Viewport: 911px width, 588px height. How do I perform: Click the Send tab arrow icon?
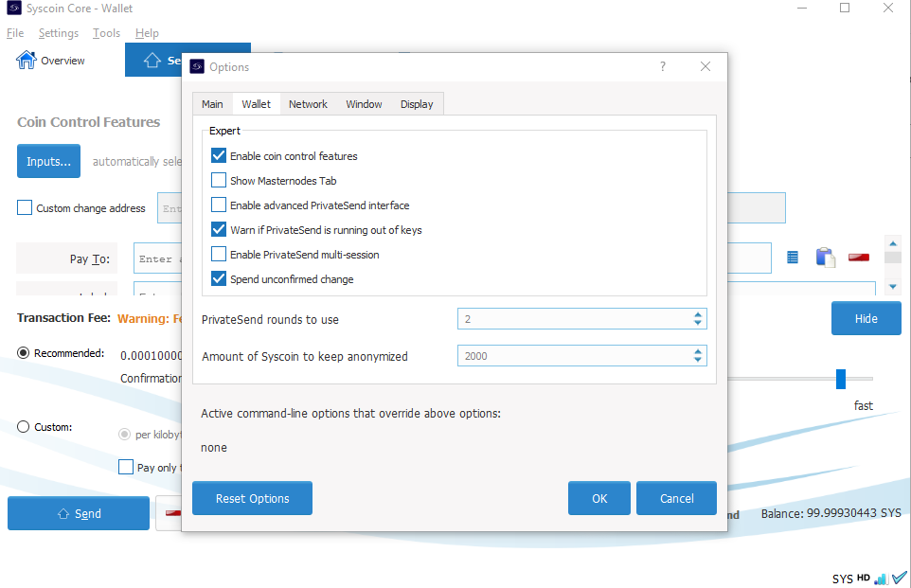pyautogui.click(x=152, y=60)
